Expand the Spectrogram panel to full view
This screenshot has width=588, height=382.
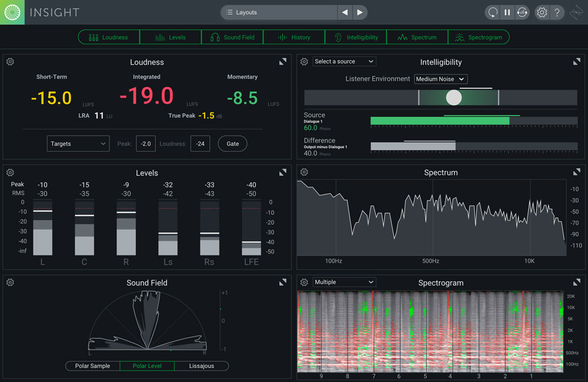click(577, 282)
